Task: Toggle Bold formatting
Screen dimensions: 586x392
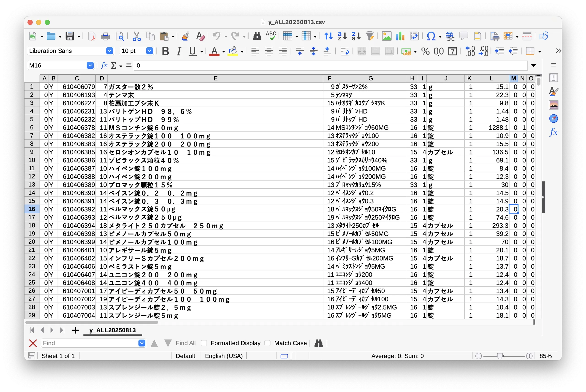Action: pyautogui.click(x=165, y=51)
